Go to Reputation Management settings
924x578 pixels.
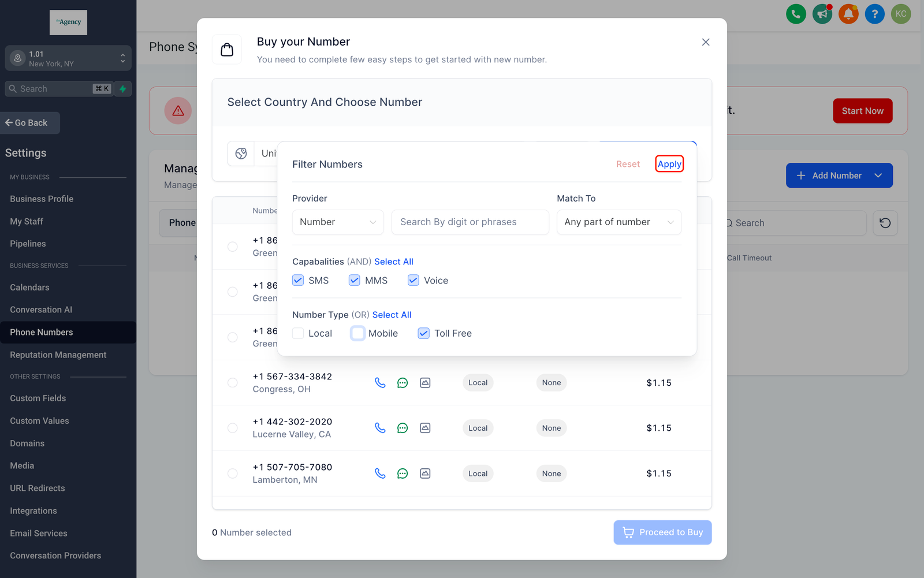[x=58, y=355]
